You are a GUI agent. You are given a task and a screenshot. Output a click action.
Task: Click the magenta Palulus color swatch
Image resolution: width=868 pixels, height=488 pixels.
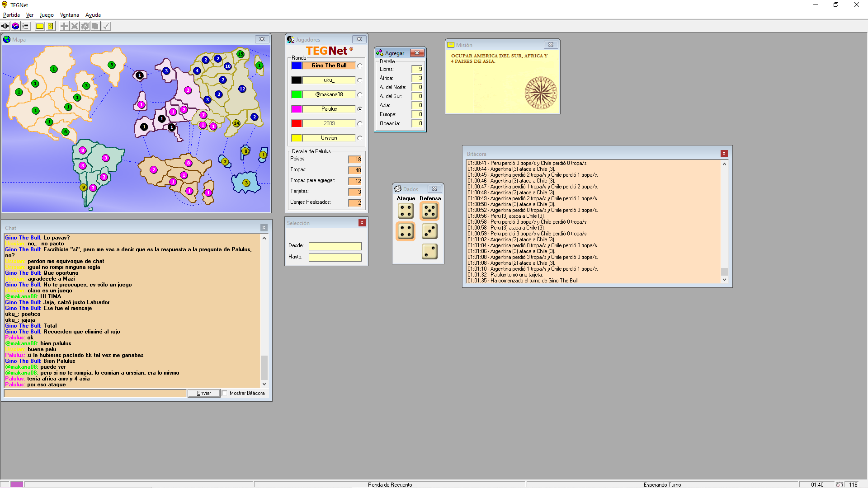[x=297, y=109]
